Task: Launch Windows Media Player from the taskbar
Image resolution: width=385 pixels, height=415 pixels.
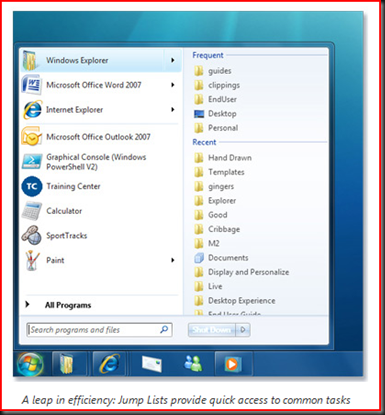Action: coord(233,364)
